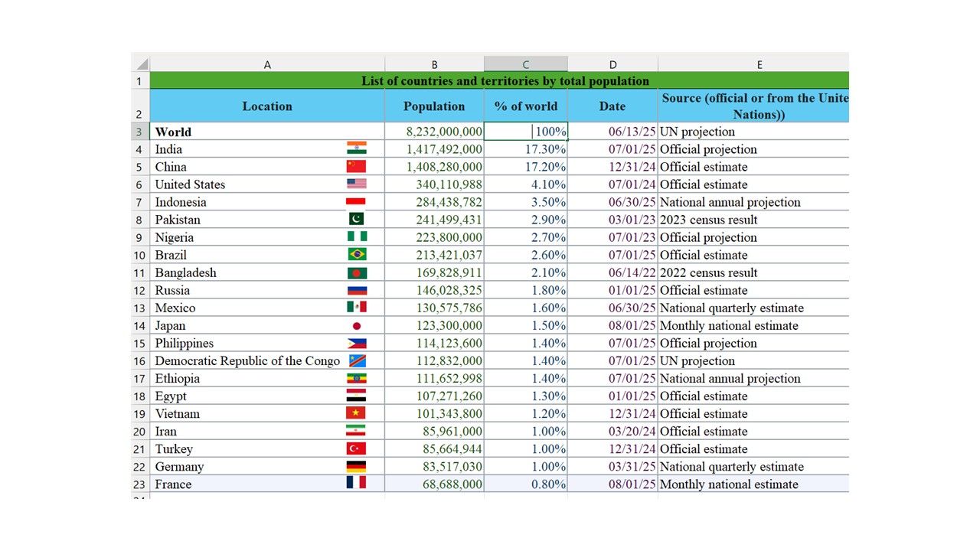Click the Ethiopia flag icon
This screenshot has width=980, height=551.
tap(356, 378)
